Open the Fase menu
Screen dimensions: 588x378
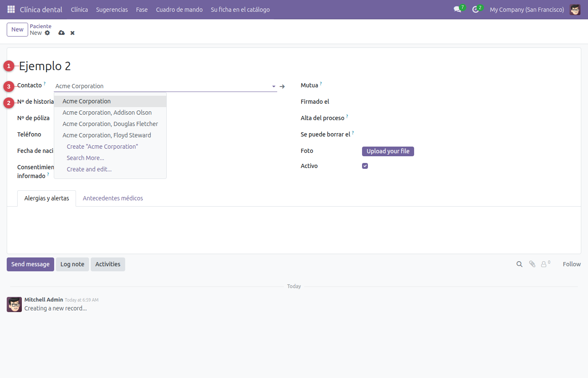click(142, 9)
